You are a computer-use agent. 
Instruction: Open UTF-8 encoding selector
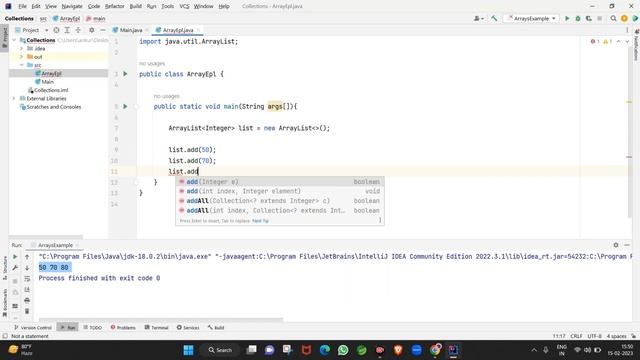(x=594, y=336)
